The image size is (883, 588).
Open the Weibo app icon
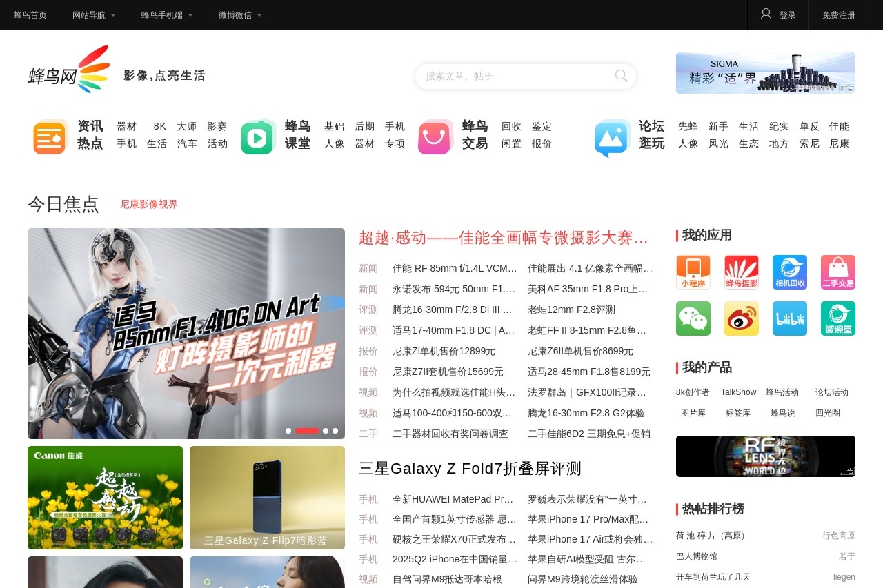pyautogui.click(x=742, y=318)
